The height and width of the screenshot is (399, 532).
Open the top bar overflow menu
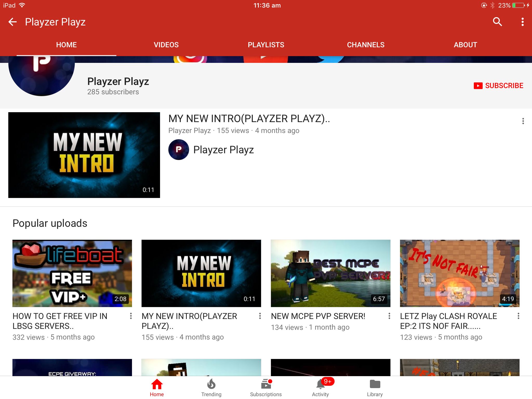click(x=522, y=22)
